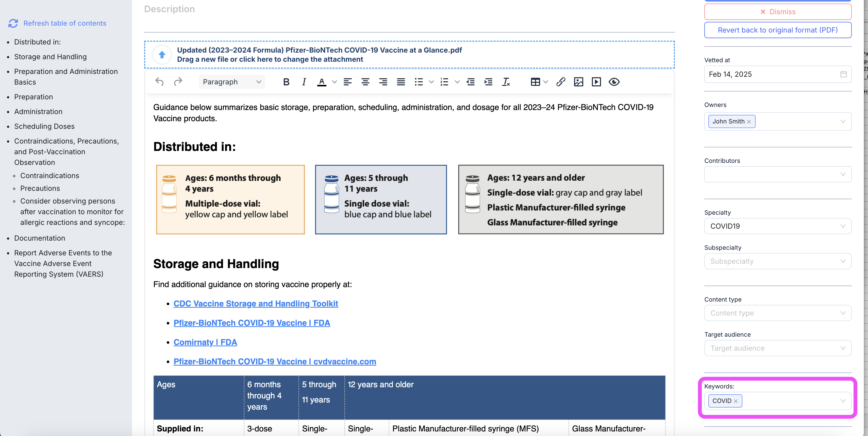The height and width of the screenshot is (436, 868).
Task: Open the calendar icon in Vetted at
Action: 843,74
